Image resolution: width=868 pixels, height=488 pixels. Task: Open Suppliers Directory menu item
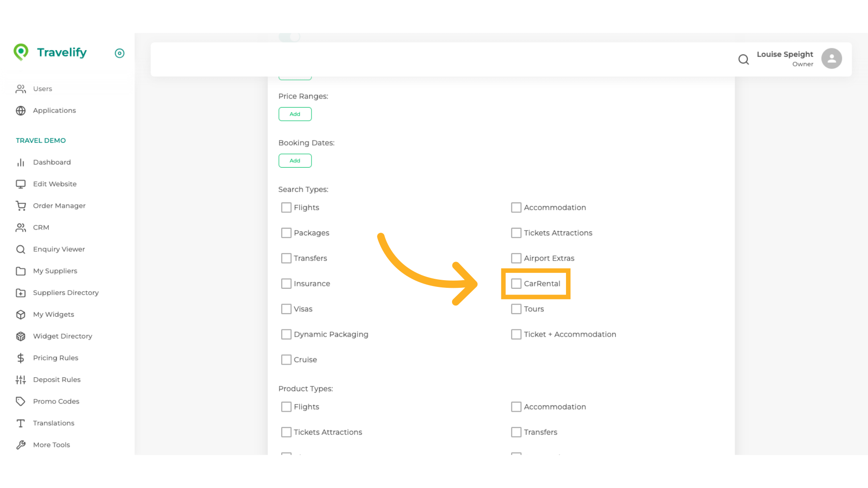pyautogui.click(x=66, y=293)
